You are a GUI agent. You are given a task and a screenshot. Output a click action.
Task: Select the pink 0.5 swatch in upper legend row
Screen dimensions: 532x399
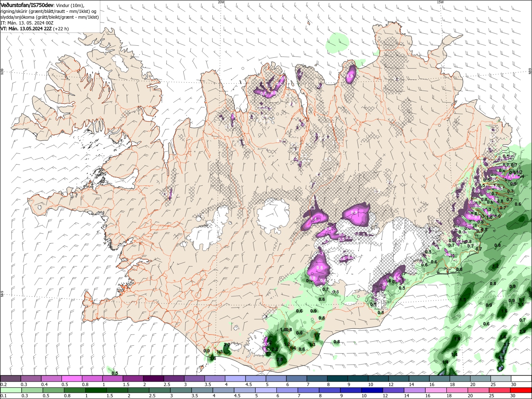[x=71, y=379]
